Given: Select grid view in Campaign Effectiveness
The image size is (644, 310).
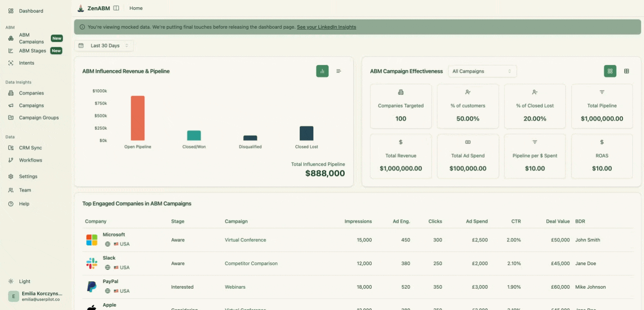Looking at the screenshot, I should (610, 71).
